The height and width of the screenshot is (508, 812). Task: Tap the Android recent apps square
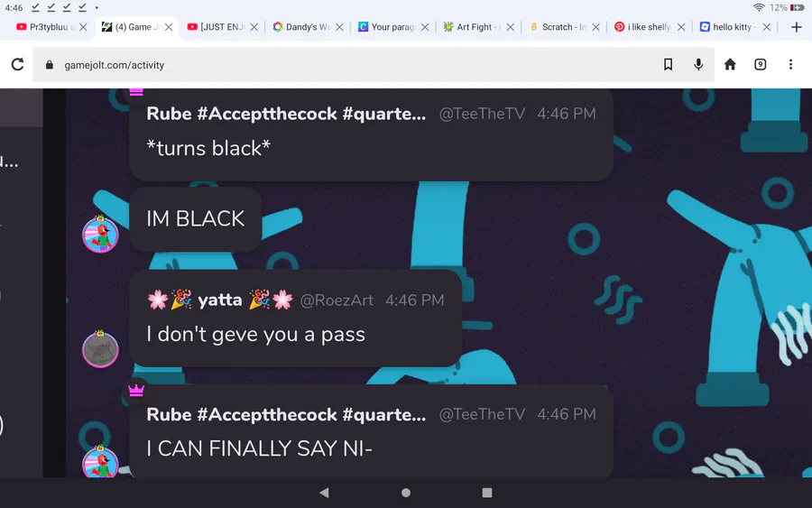(x=487, y=493)
